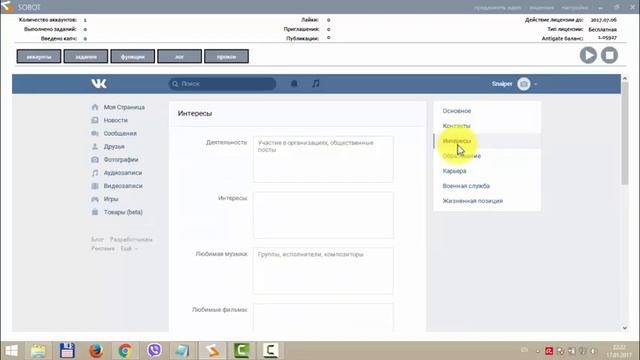Click the news icon beside Новости
Viewport: 640px width, 360px height.
(x=95, y=120)
